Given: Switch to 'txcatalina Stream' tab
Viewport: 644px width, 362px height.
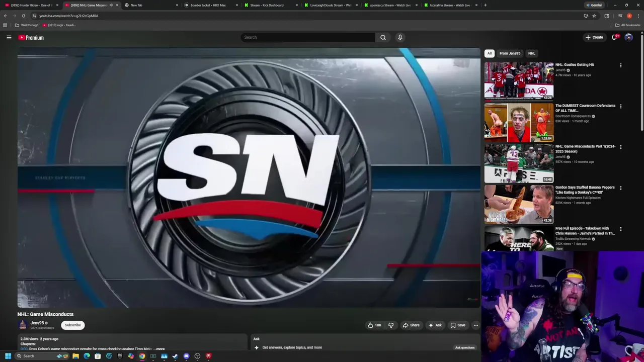Looking at the screenshot, I should tap(450, 5).
